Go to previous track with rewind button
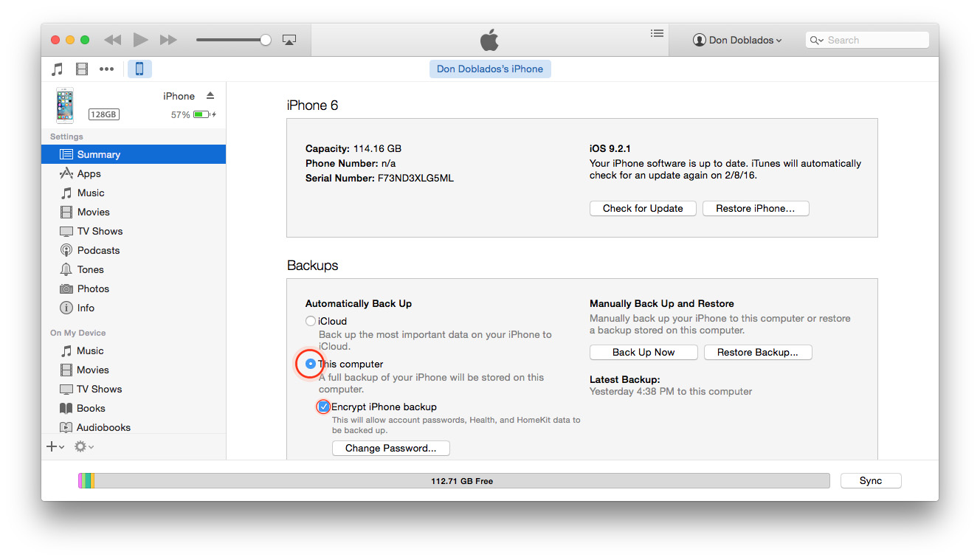980x560 pixels. [x=112, y=40]
